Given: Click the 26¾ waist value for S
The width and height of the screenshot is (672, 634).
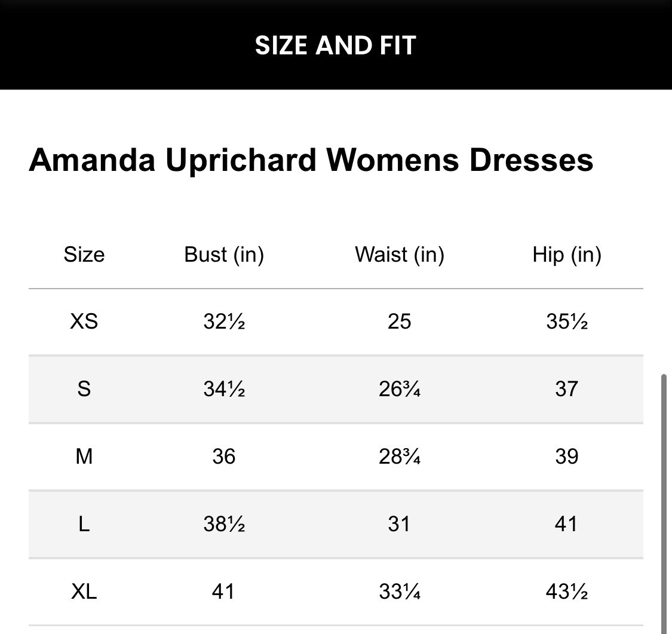Looking at the screenshot, I should point(399,389).
